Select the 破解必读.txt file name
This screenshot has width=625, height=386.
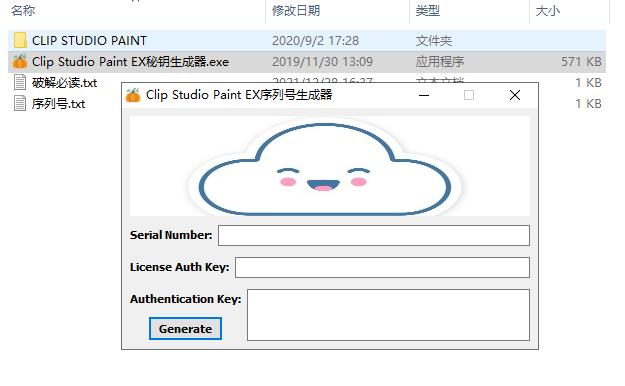click(65, 83)
